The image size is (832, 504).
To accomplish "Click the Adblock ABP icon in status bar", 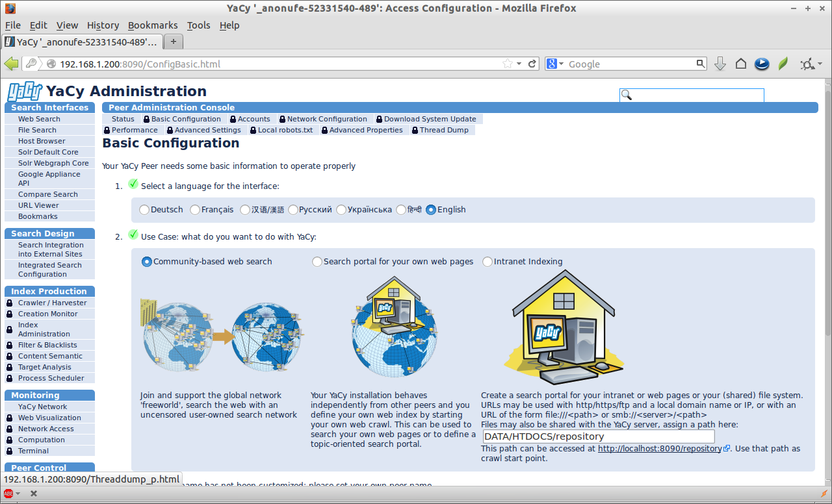I will click(x=8, y=494).
